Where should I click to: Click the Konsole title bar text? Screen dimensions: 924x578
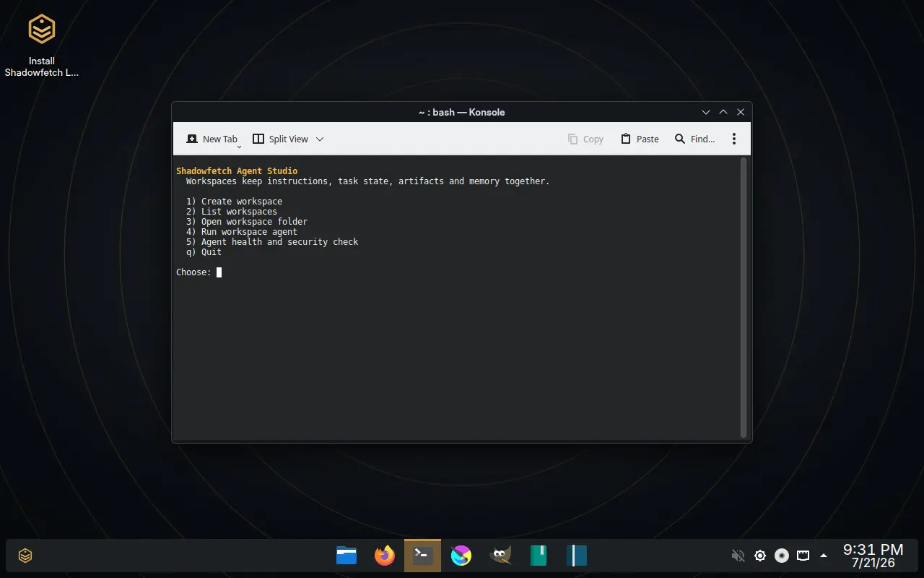462,112
